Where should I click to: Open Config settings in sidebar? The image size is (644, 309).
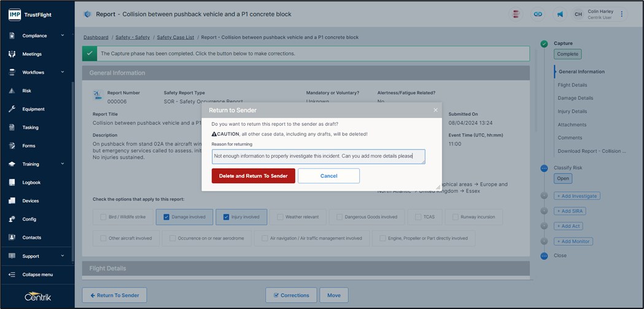(29, 219)
